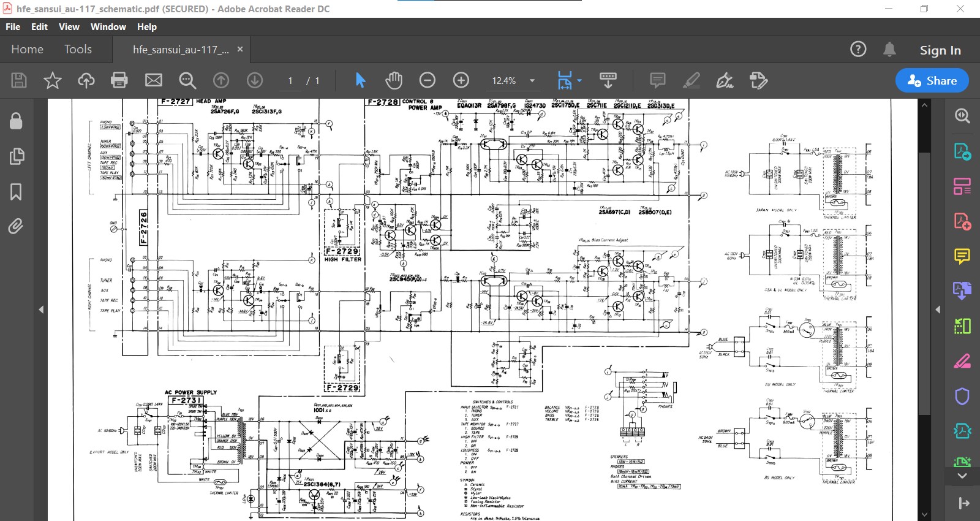Activate the Hand pan tool
This screenshot has width=980, height=521.
point(394,80)
